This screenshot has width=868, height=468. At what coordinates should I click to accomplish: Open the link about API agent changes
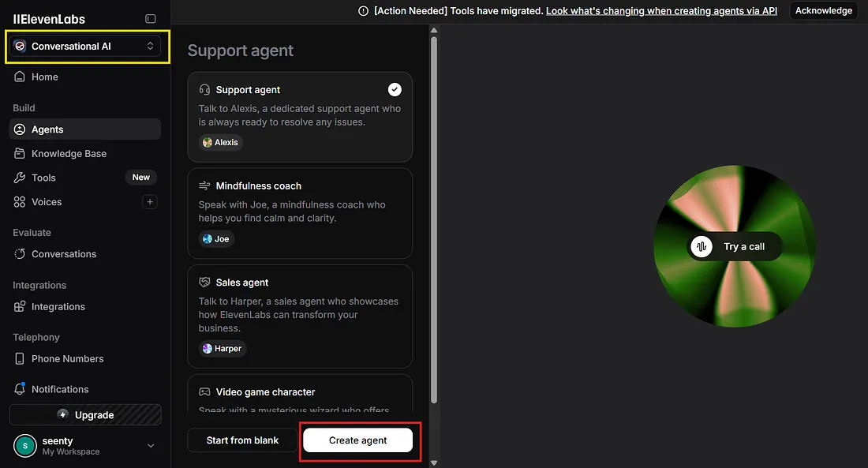pos(661,11)
